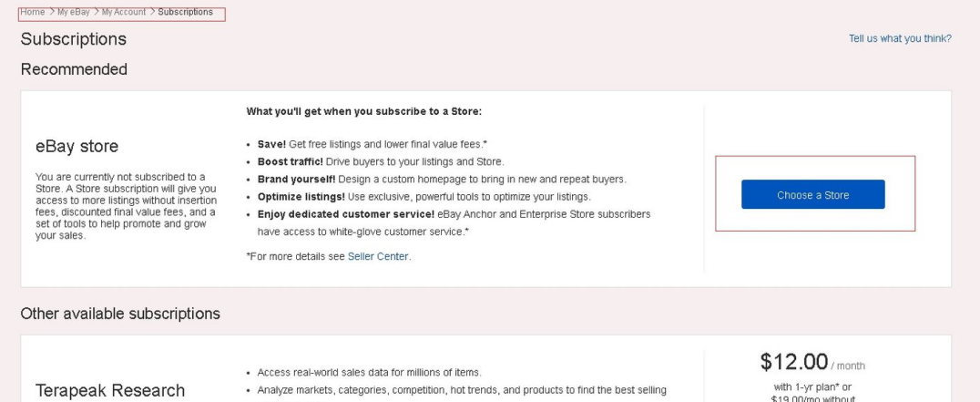Click the chevron after Home breadcrumb

(51, 12)
